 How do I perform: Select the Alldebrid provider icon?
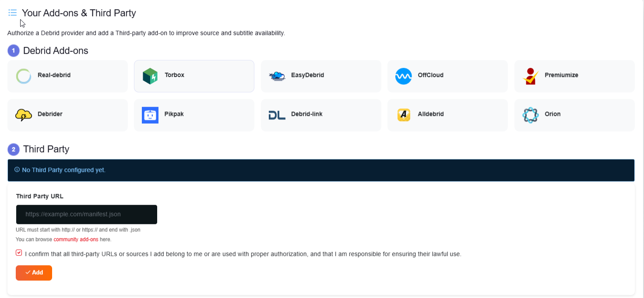coord(403,114)
